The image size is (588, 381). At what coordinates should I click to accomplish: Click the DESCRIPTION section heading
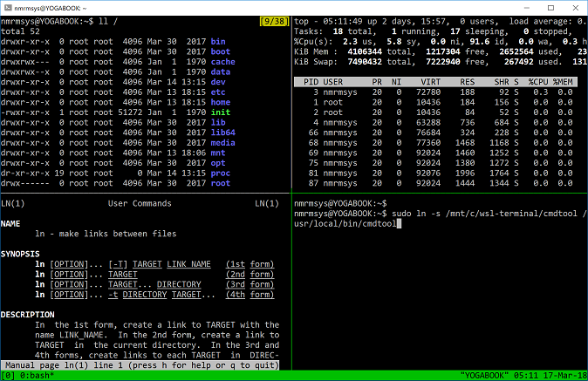pos(27,315)
